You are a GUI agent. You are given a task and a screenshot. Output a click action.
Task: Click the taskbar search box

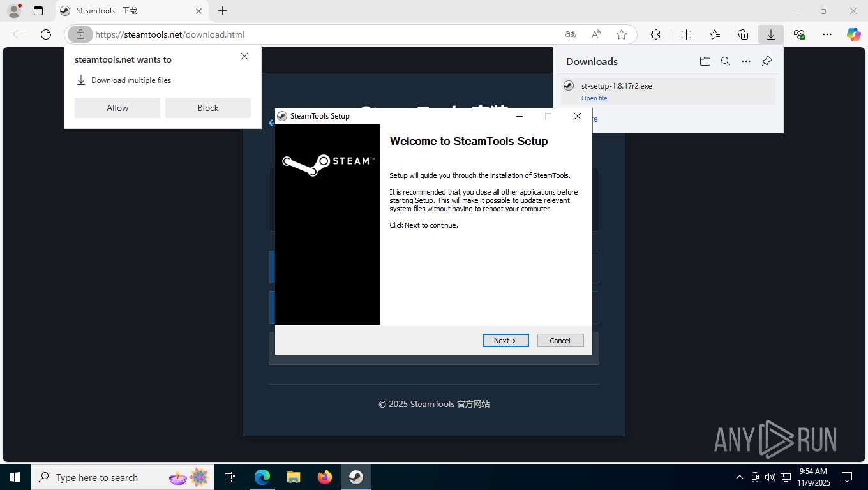123,477
